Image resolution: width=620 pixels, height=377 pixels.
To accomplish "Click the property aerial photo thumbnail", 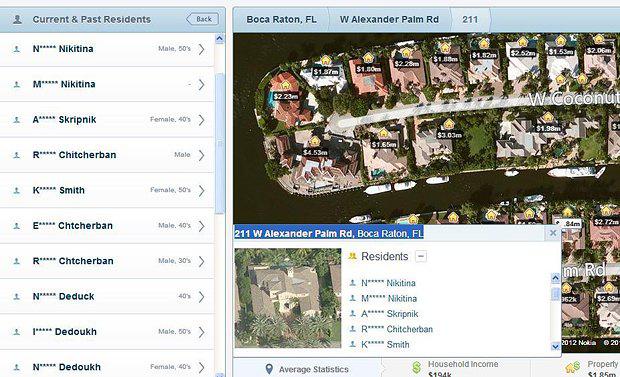I will (287, 298).
